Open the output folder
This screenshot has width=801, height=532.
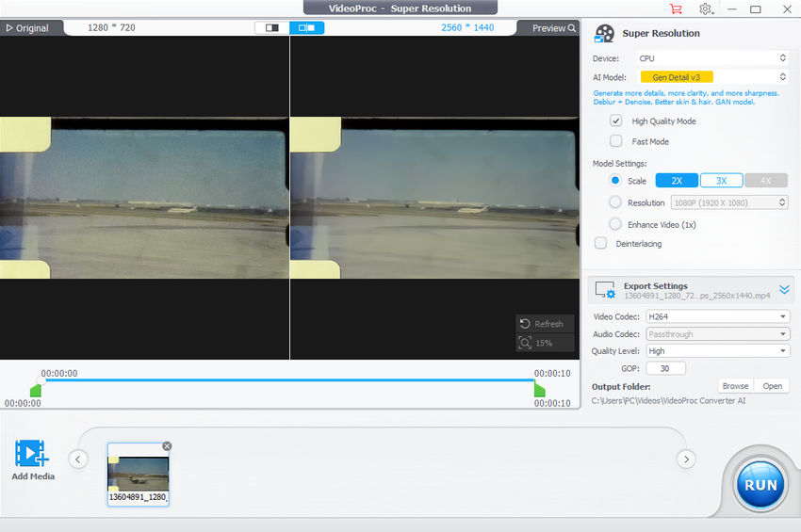tap(772, 386)
